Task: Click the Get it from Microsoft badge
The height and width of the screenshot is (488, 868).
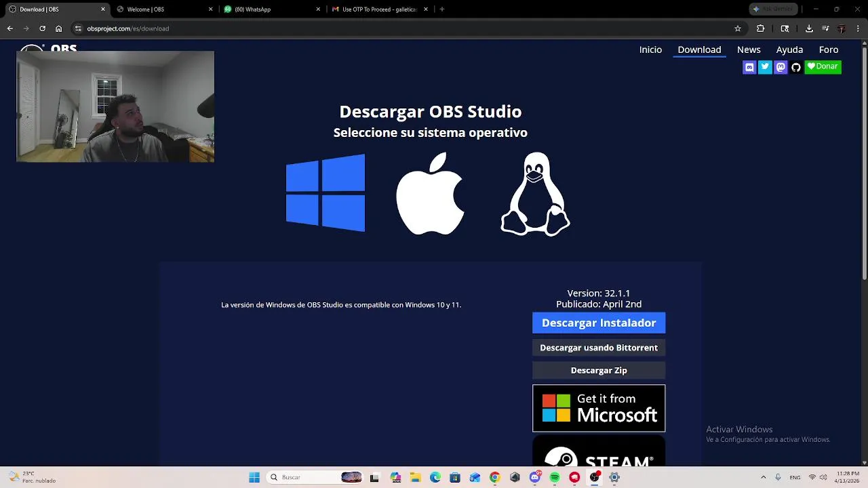Action: tap(599, 408)
